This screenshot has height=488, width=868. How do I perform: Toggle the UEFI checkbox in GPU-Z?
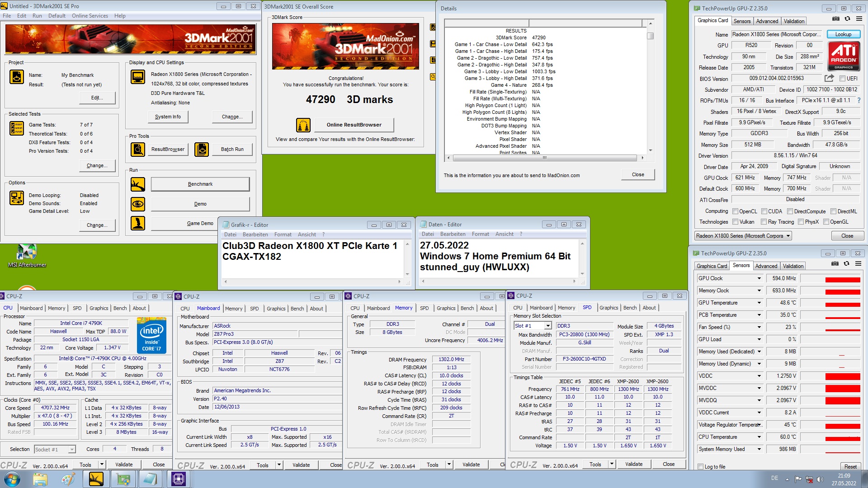842,79
